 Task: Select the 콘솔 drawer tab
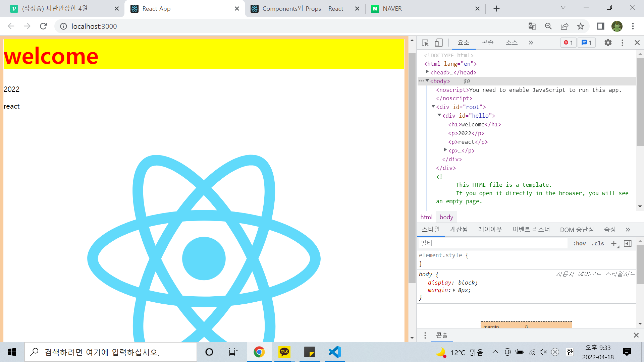(442, 335)
